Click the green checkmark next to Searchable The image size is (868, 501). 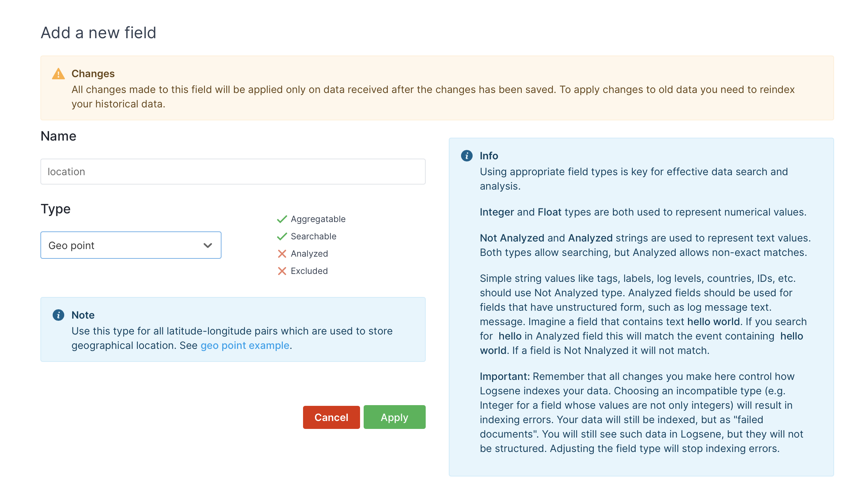[x=282, y=236]
